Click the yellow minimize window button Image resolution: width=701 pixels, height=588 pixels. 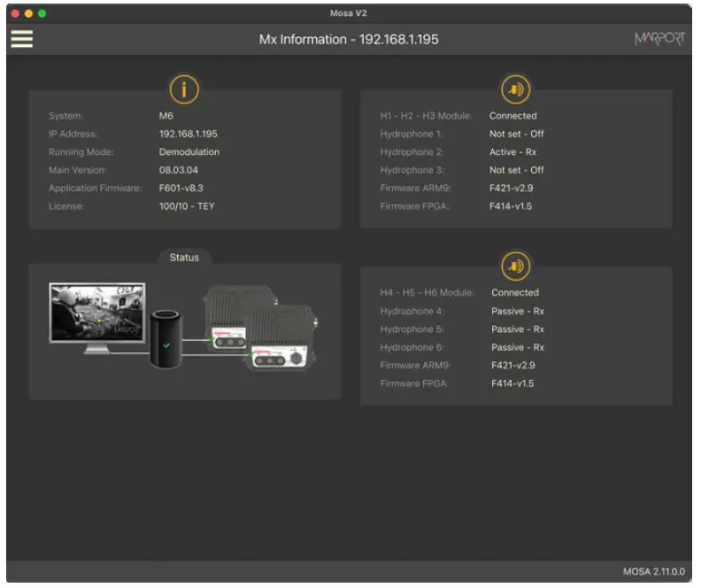28,13
